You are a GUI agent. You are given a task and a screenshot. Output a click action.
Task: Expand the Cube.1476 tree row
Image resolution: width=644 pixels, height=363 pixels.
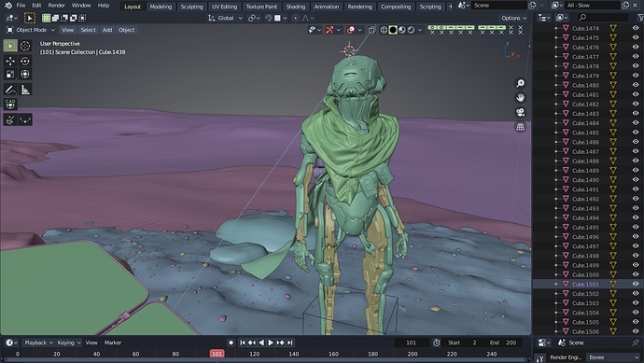(x=556, y=48)
